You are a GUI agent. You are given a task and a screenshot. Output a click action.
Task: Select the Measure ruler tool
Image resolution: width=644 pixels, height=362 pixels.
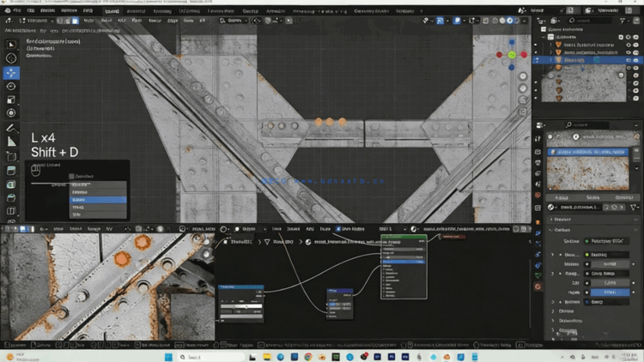click(11, 142)
